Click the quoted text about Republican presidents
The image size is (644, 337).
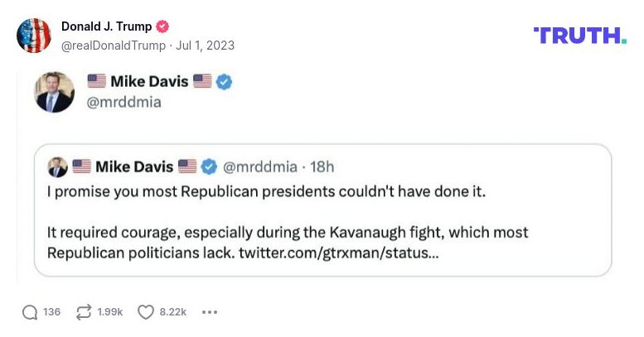click(265, 193)
